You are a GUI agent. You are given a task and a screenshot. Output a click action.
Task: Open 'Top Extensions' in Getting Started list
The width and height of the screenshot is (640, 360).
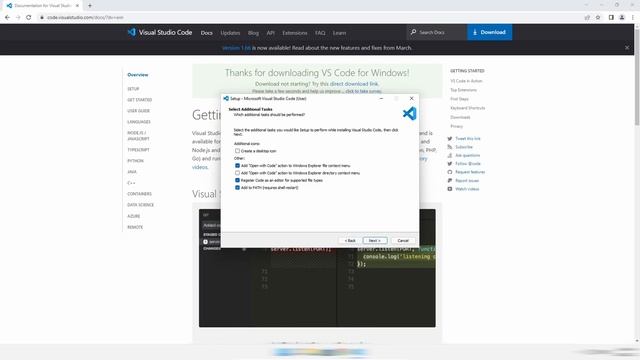(463, 90)
